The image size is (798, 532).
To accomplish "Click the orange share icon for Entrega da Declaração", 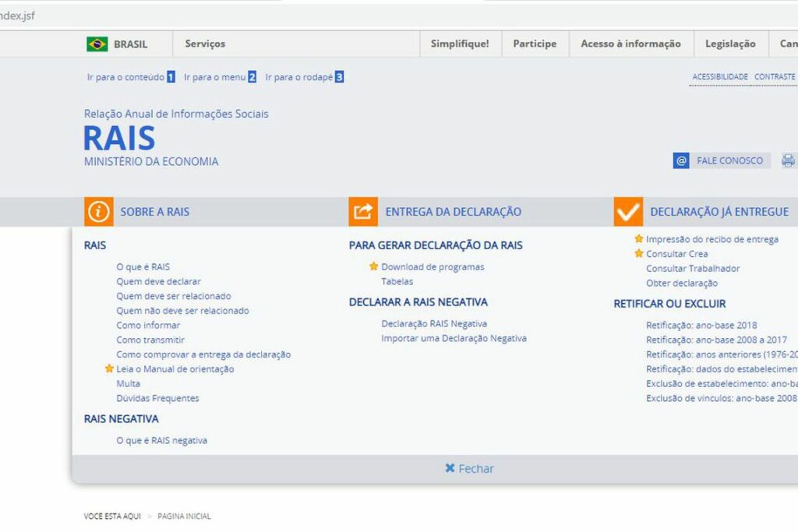I will click(363, 211).
